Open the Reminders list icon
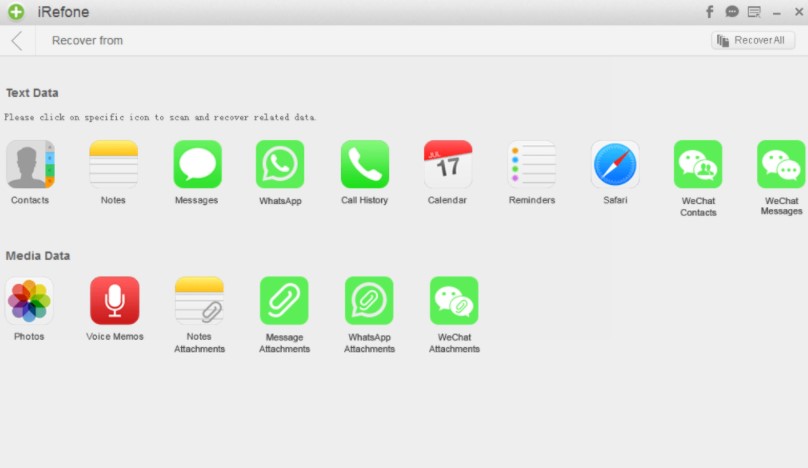The width and height of the screenshot is (808, 468). (532, 164)
